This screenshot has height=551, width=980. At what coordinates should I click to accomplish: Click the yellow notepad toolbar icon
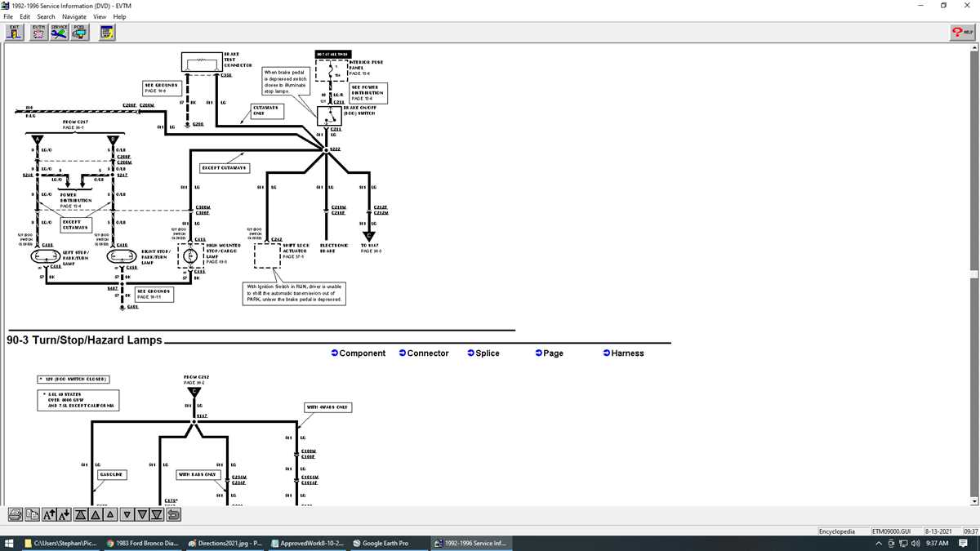[106, 32]
